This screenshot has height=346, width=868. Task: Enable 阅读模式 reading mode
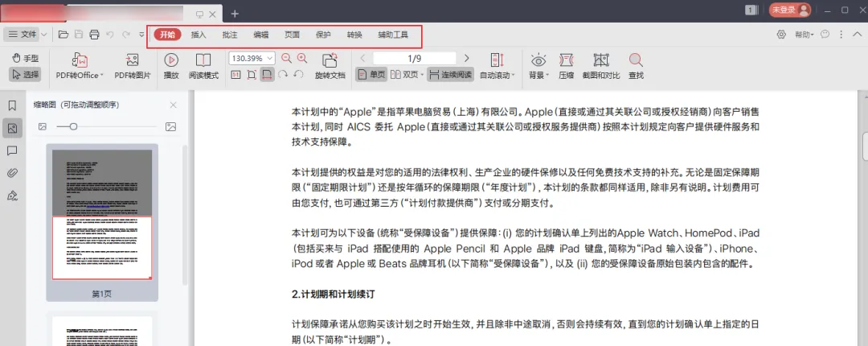[203, 67]
